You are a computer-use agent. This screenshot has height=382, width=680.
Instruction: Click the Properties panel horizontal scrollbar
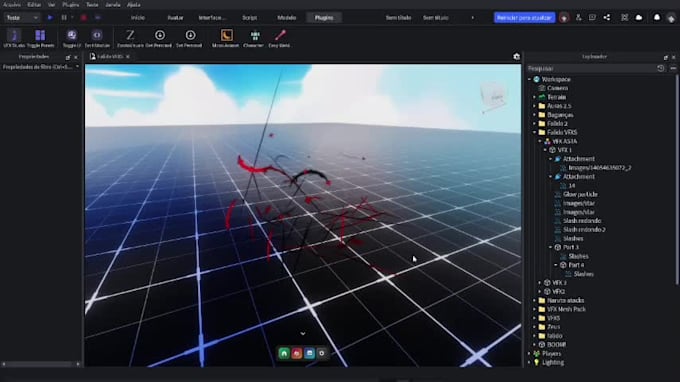tap(40, 364)
